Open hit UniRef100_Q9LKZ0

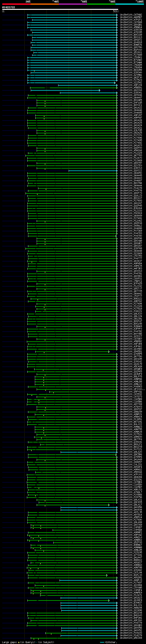point(131,452)
